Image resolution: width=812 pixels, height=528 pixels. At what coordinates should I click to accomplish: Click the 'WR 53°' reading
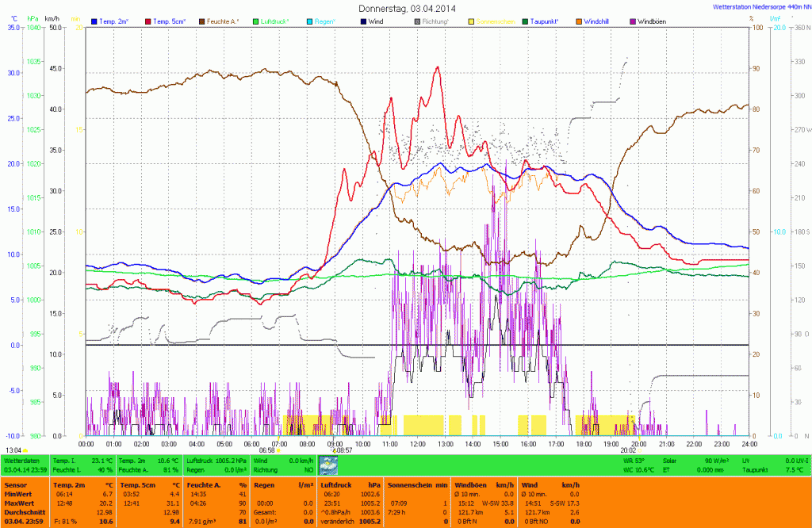pyautogui.click(x=634, y=461)
